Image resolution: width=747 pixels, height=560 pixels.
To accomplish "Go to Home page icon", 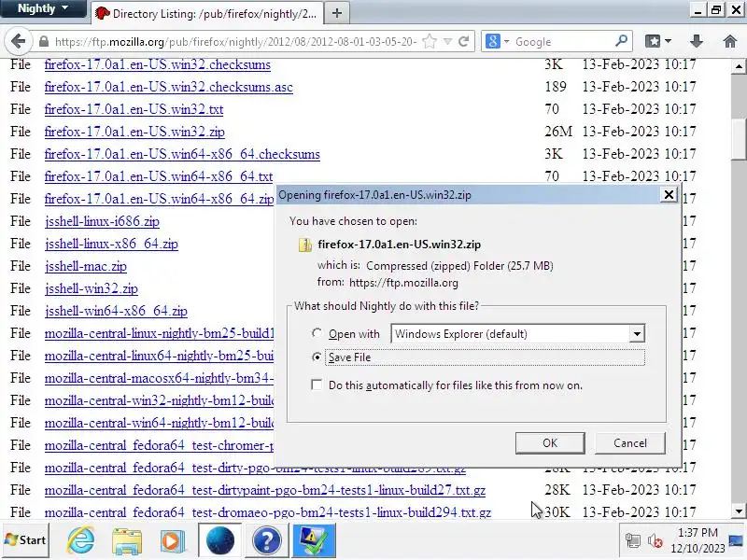I will [729, 41].
